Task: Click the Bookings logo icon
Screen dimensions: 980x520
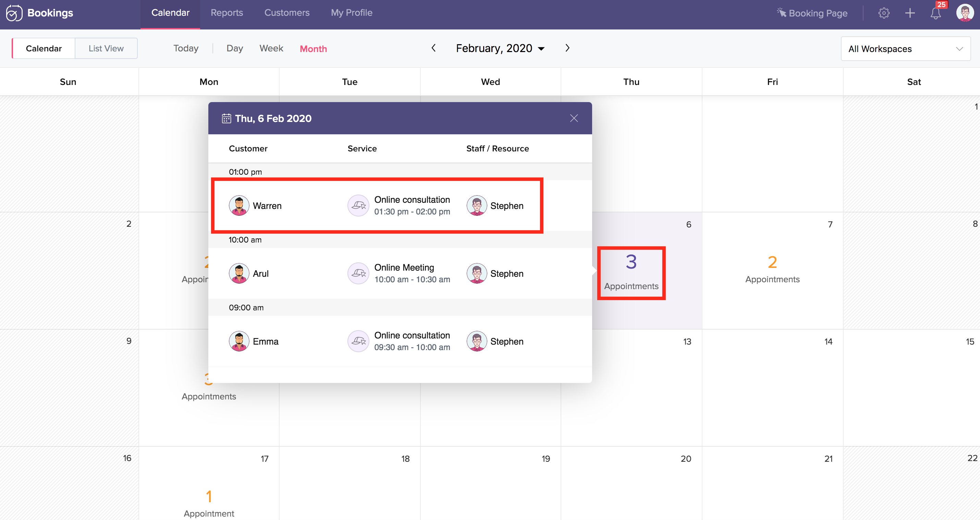Action: tap(14, 13)
